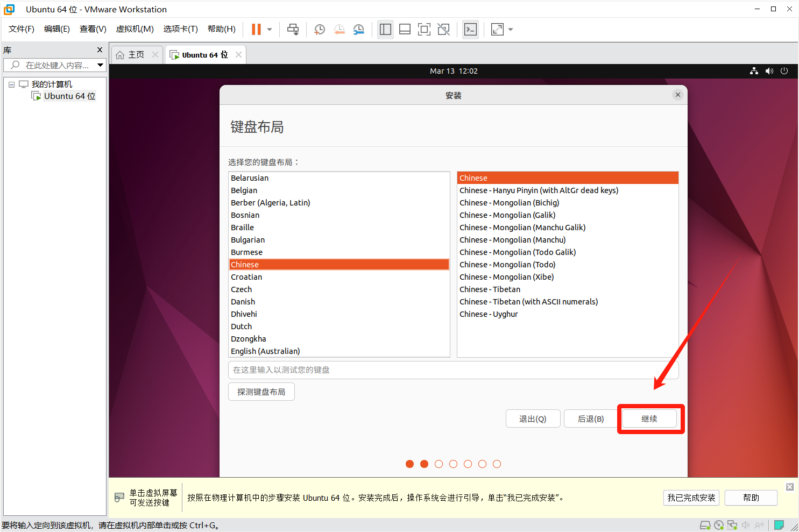Open the 虚拟机(M) menu

click(x=135, y=29)
